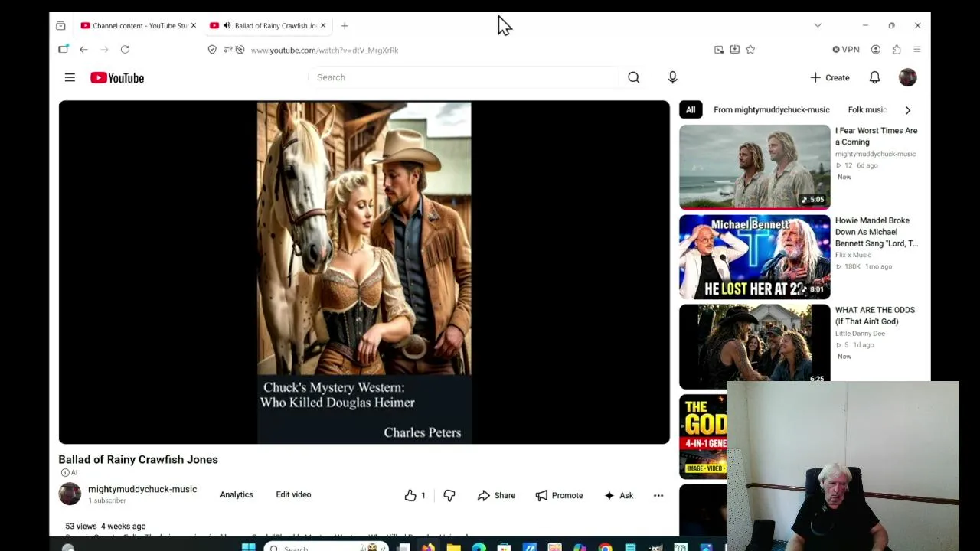980x551 pixels.
Task: Dislike the video with thumbs down
Action: tap(449, 495)
